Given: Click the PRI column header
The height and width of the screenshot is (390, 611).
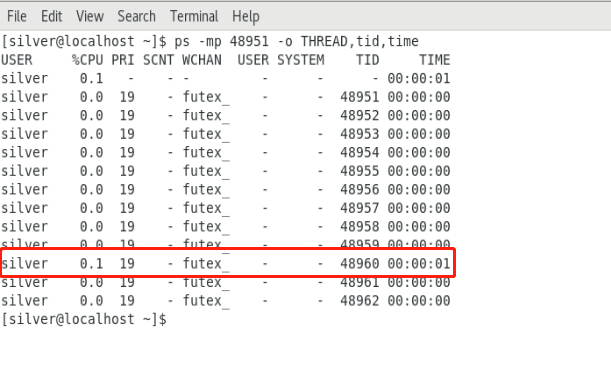Looking at the screenshot, I should pos(123,60).
